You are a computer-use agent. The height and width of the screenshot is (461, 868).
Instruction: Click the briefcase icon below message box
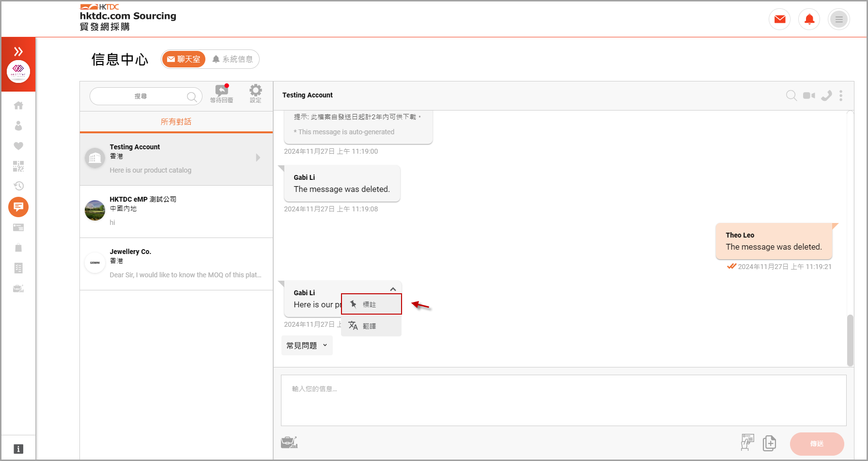[289, 442]
